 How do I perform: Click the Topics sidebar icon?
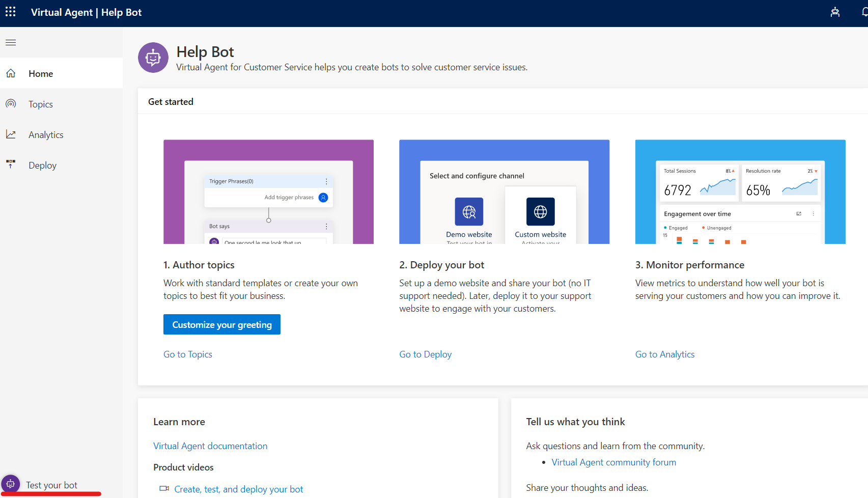click(x=11, y=104)
